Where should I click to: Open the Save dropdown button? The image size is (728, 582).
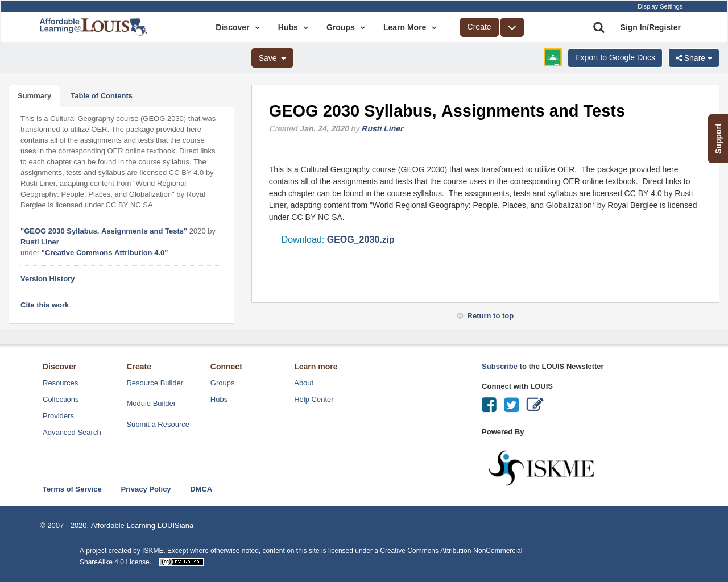pos(272,58)
